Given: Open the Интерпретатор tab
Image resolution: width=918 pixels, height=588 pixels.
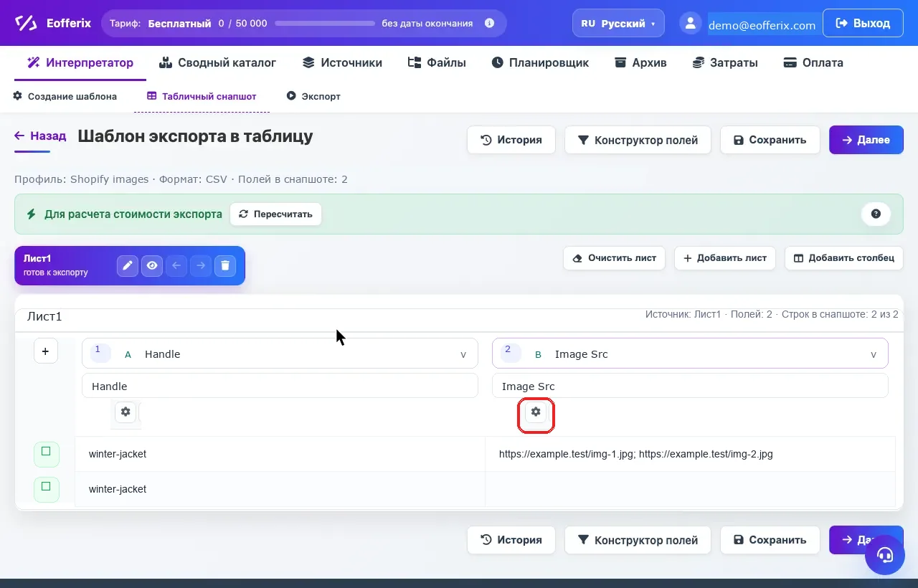Looking at the screenshot, I should [80, 63].
